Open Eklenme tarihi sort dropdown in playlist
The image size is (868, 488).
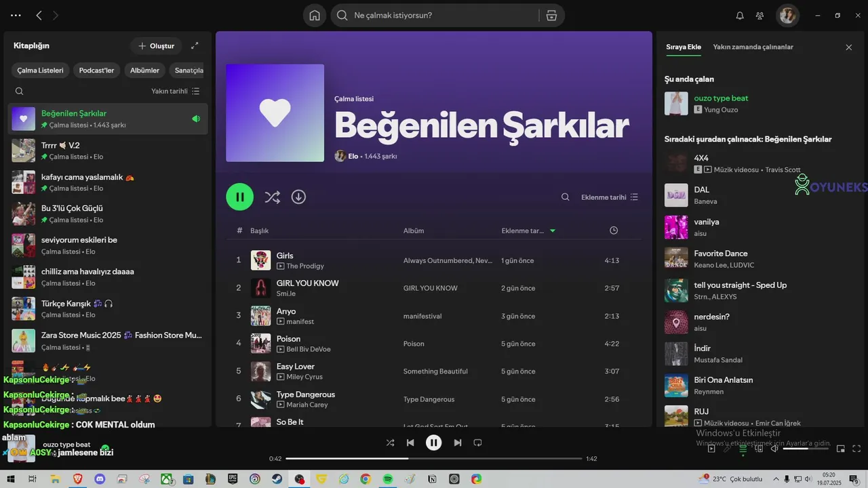pyautogui.click(x=610, y=197)
